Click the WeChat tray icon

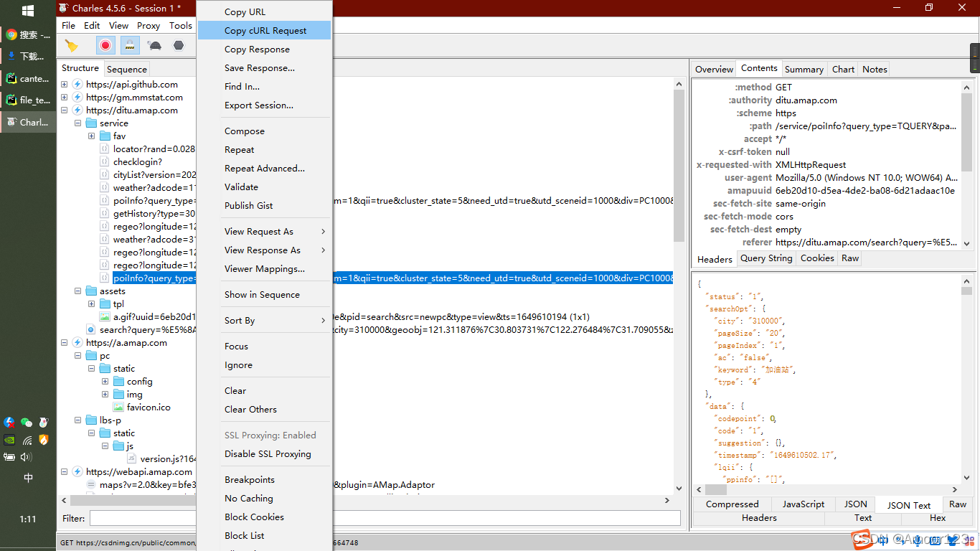click(27, 423)
